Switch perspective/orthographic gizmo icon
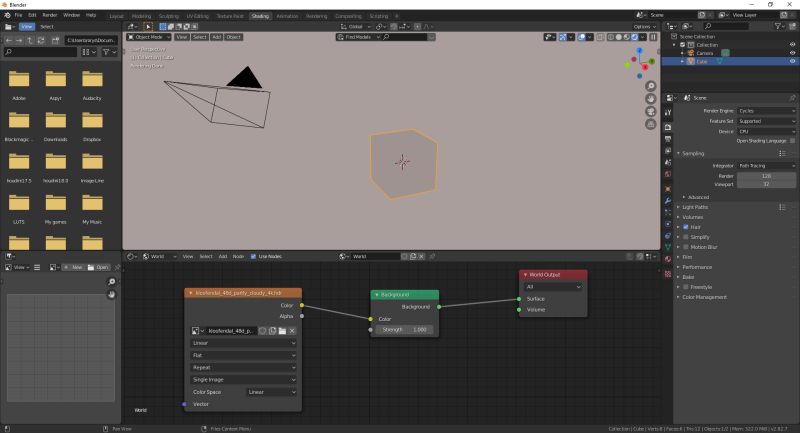This screenshot has width=800, height=433. click(x=651, y=124)
